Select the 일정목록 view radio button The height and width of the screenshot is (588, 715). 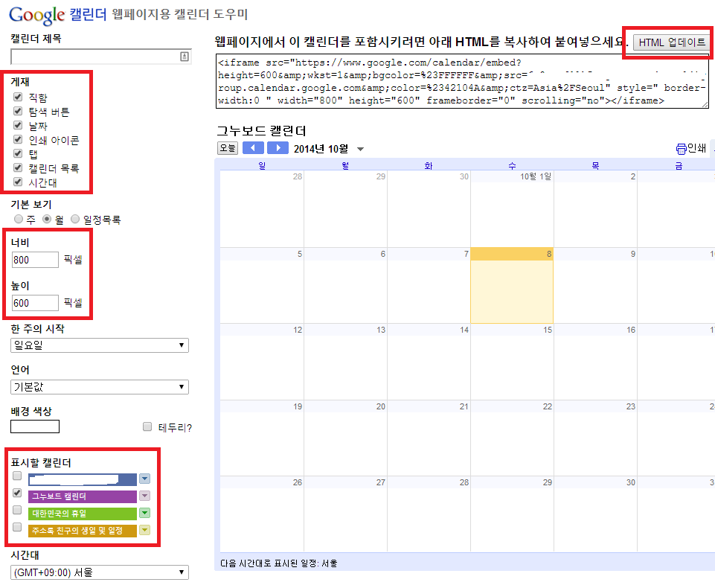click(76, 220)
